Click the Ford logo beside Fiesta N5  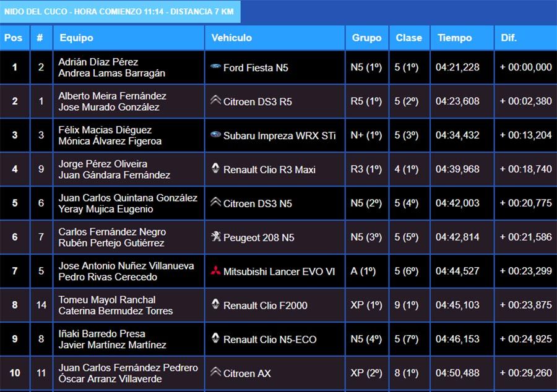pos(215,67)
